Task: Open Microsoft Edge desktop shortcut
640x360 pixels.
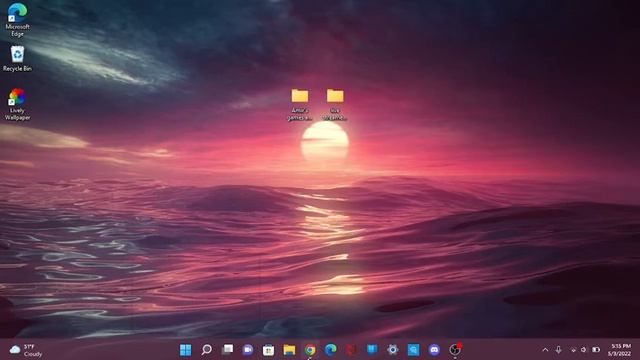Action: pyautogui.click(x=17, y=20)
